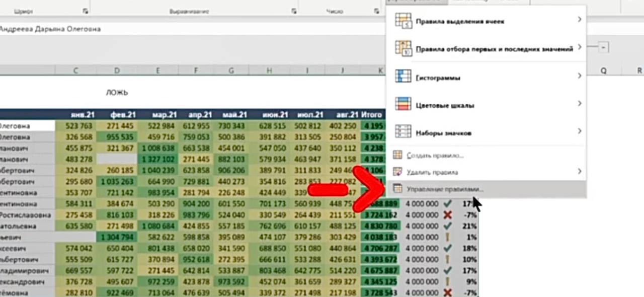Viewport: 644px width, 297px height.
Task: Select the cell with value 1 304 794
Action: (116, 237)
